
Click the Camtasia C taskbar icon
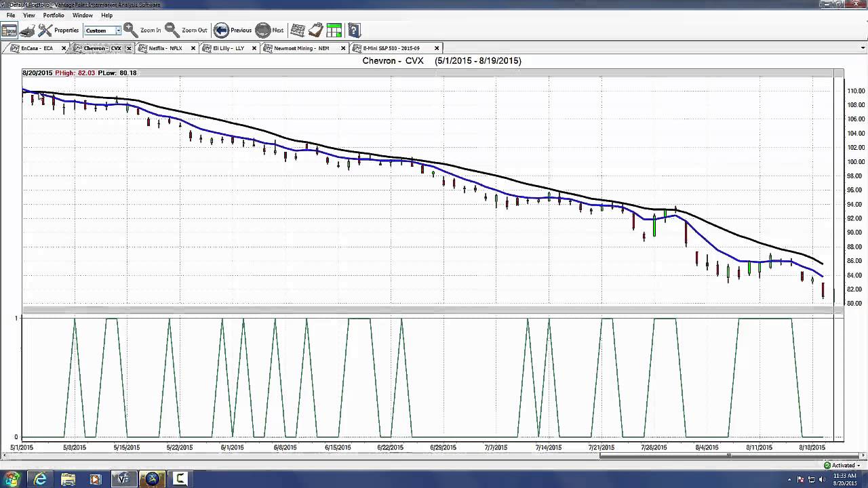coord(180,479)
